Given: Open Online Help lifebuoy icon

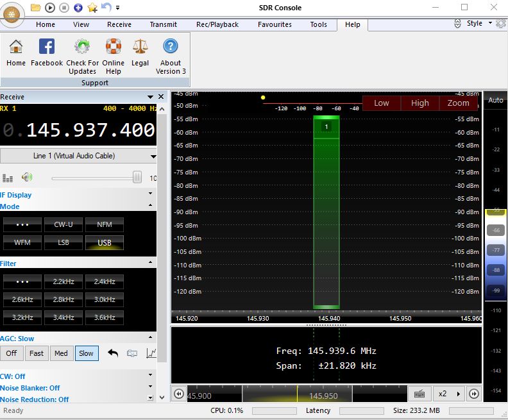Looking at the screenshot, I should point(114,56).
